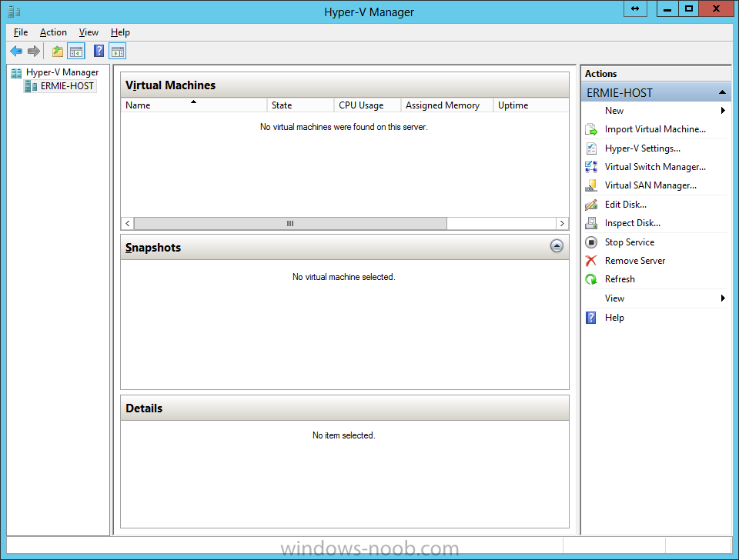Click Remove Server action
The image size is (739, 560).
635,261
